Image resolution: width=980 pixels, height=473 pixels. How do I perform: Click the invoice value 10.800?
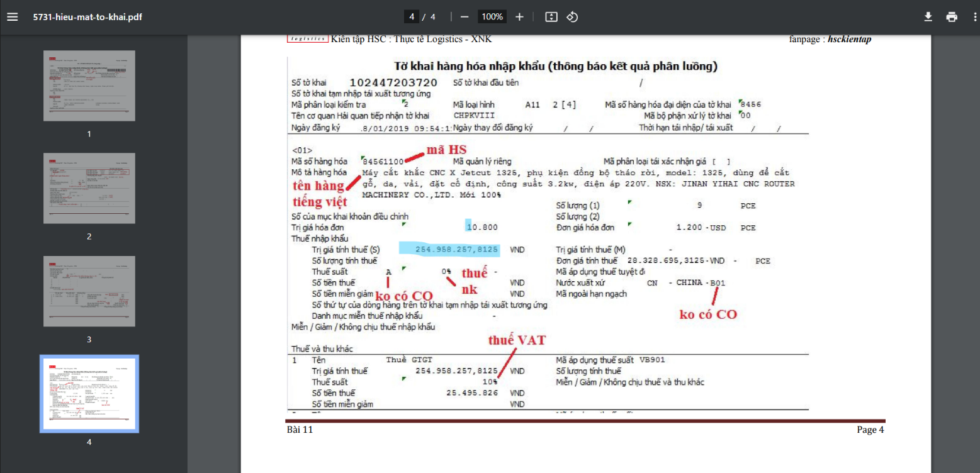(482, 228)
